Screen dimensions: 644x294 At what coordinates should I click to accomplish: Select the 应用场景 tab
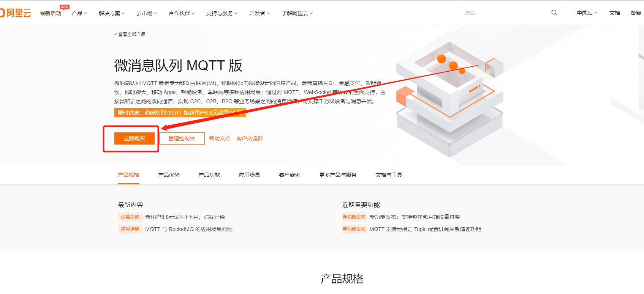249,175
